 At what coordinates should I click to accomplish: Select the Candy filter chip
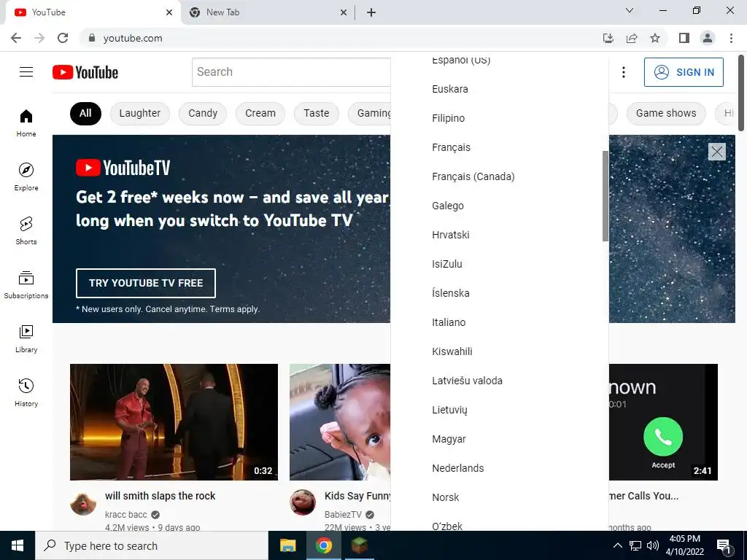(203, 113)
